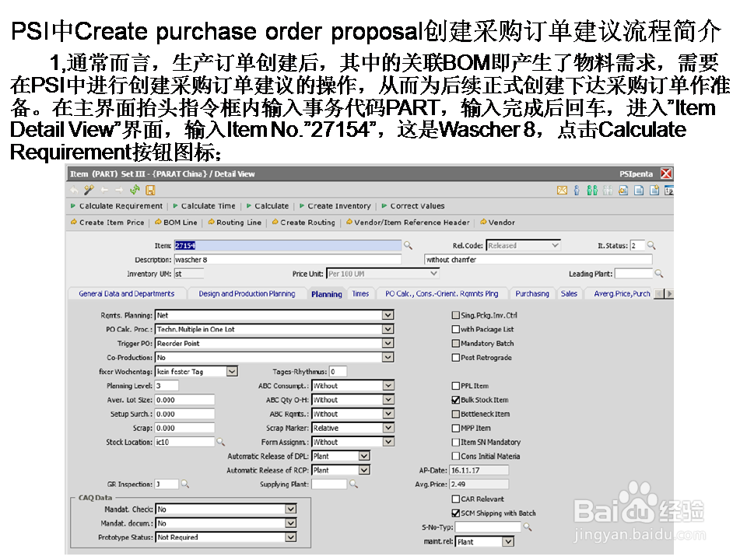The width and height of the screenshot is (747, 560).
Task: Select the green two-persons icon
Action: [592, 190]
